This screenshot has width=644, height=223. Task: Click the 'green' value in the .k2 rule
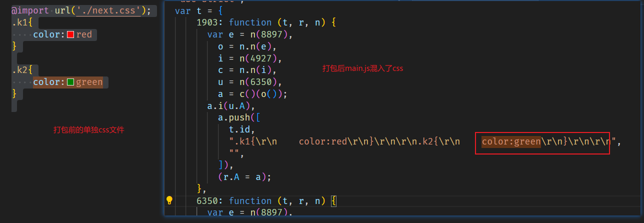click(x=89, y=82)
